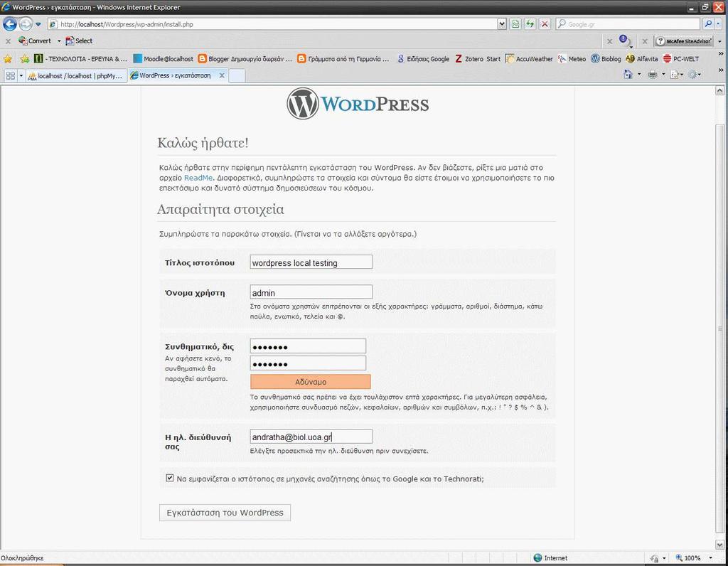Open the Blogger Δημιουργία δωρεάν favorite
The width and height of the screenshot is (728, 566).
click(245, 59)
